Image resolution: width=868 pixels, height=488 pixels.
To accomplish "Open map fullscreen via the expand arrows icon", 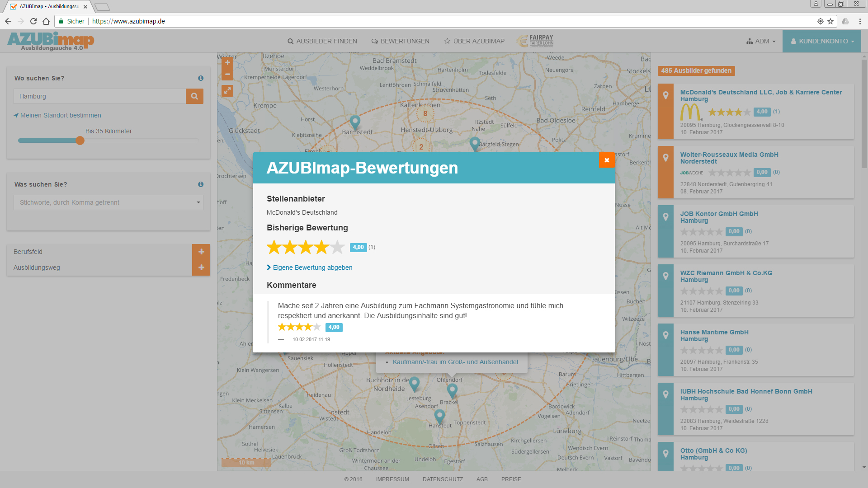I will tap(227, 90).
